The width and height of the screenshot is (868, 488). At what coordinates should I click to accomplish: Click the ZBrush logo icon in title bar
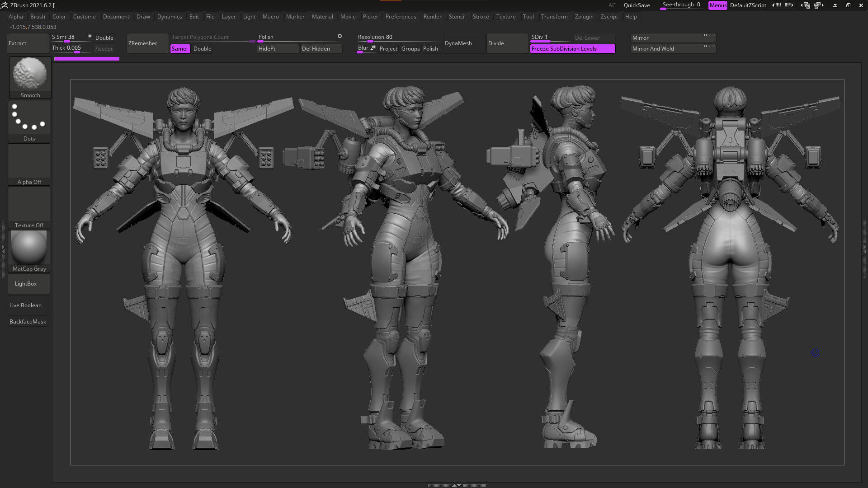coord(5,5)
